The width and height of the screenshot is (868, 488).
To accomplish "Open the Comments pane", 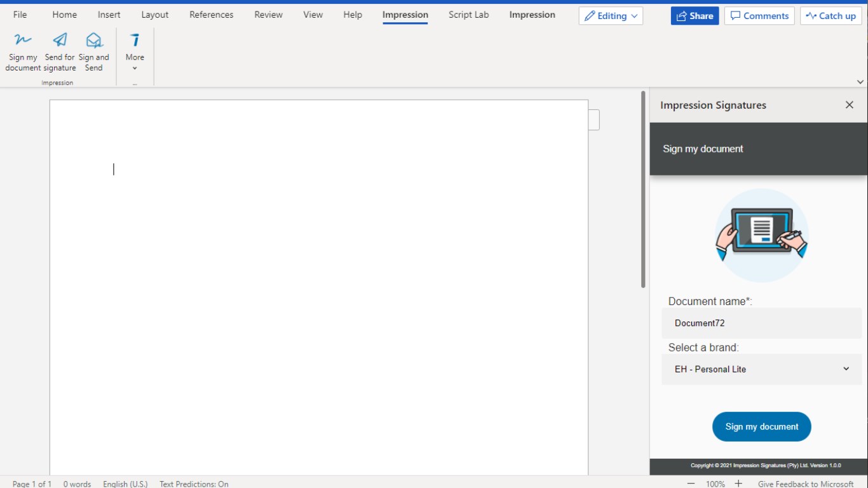I will coord(759,16).
